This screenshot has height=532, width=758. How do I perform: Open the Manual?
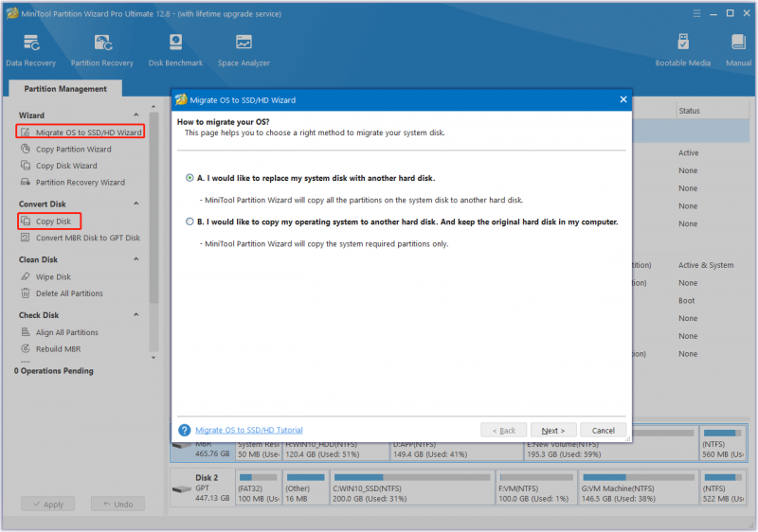(x=738, y=51)
